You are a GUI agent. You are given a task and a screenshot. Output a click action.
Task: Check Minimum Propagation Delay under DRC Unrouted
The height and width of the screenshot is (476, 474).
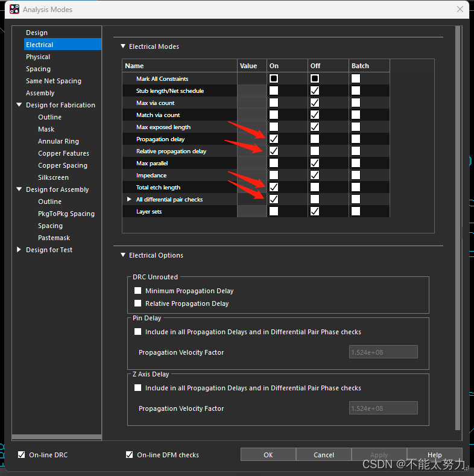click(x=138, y=291)
